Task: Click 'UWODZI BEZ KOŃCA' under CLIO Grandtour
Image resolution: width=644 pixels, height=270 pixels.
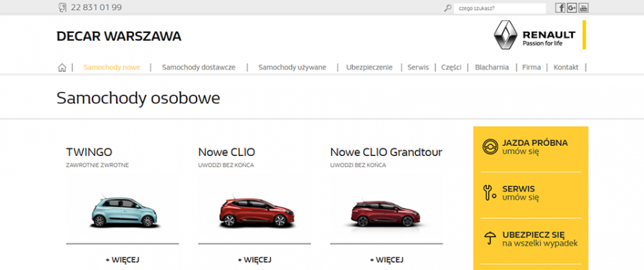Action: 358,165
